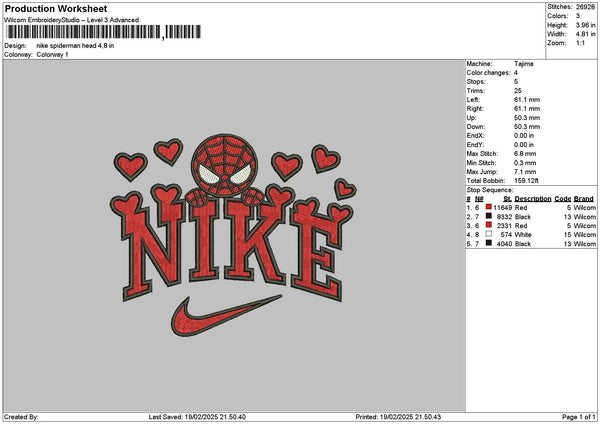Click the red swatch beside 2331 stitches
This screenshot has width=600, height=424.
489,225
